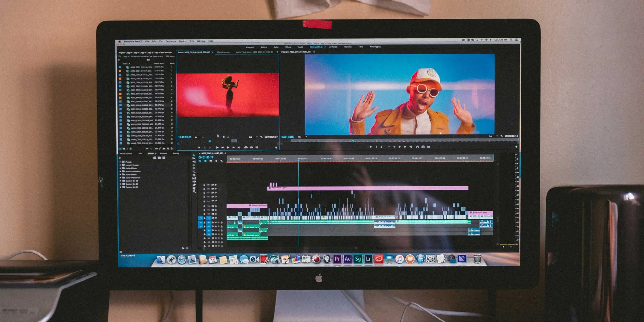Select the Hand tool in tools panel
This screenshot has width=644, height=322.
194,188
